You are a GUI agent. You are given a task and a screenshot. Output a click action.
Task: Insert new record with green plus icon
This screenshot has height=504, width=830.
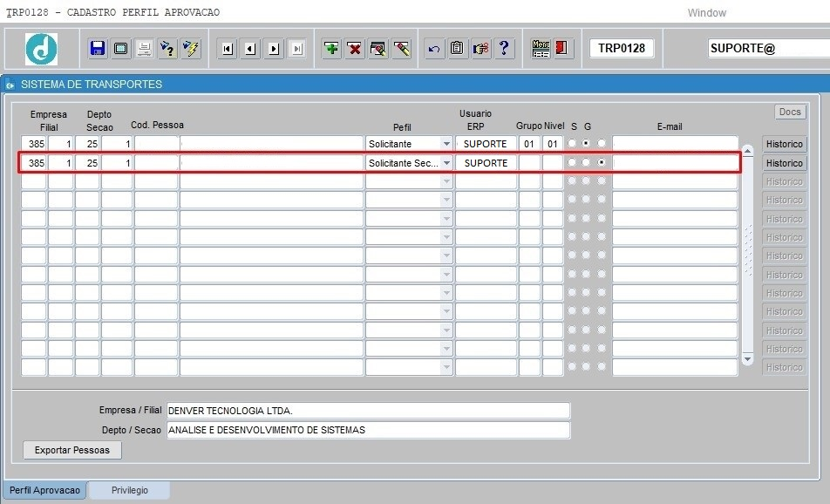pos(332,49)
